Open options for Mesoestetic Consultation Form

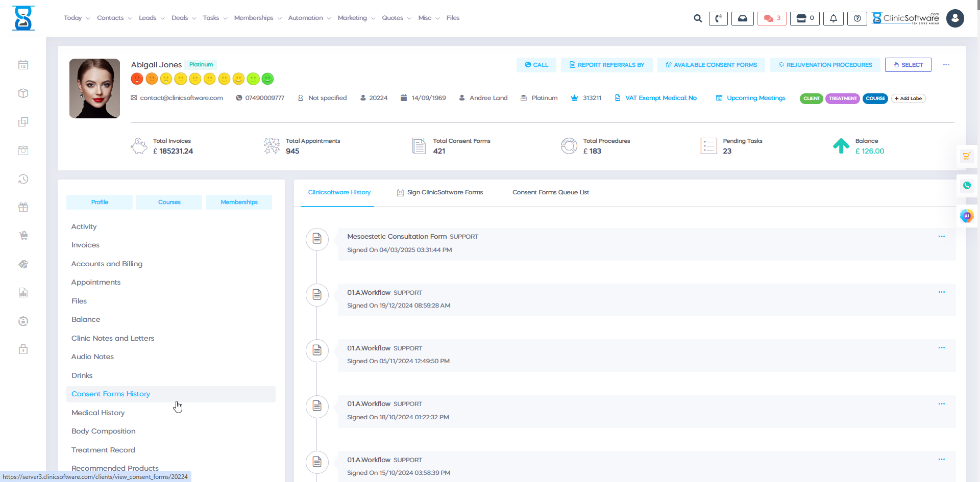941,237
